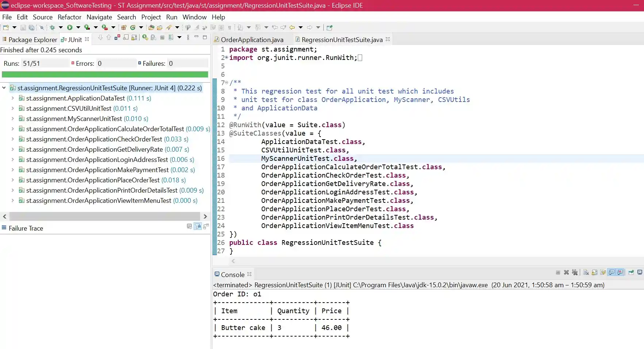Collapse the RegressionUnitTestSuite root node
The height and width of the screenshot is (349, 644).
(4, 88)
